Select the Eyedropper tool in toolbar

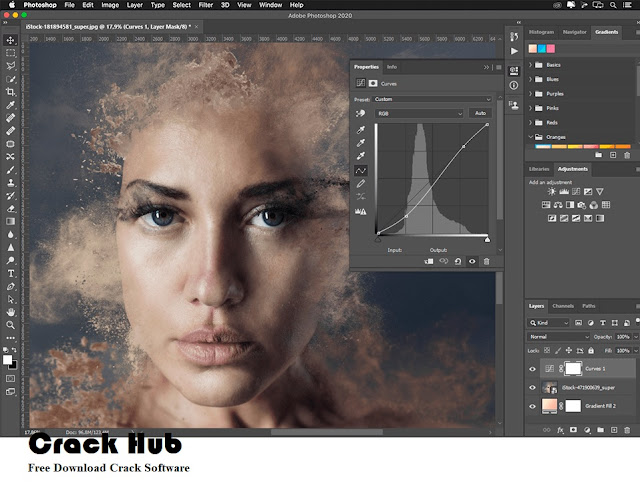click(x=11, y=105)
